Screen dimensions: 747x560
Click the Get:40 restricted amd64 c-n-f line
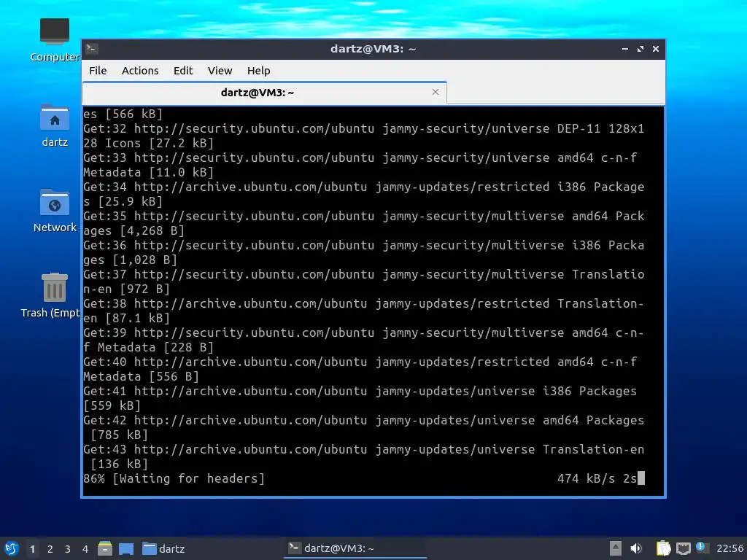tap(360, 369)
